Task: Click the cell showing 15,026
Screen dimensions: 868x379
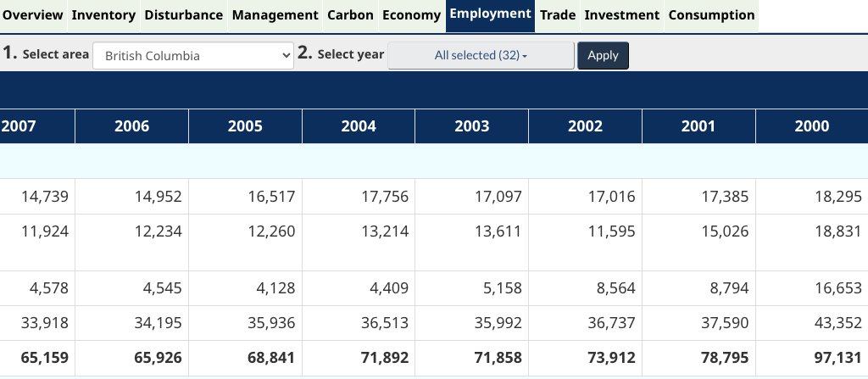Action: 698,242
